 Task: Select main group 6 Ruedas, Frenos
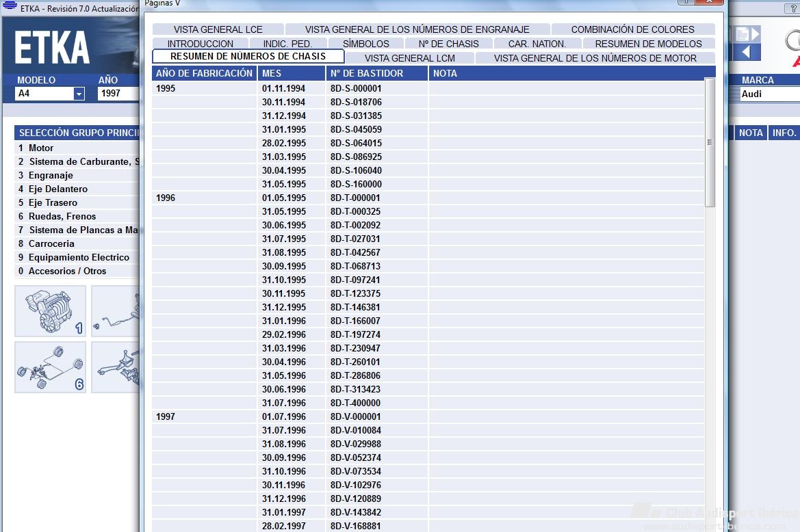point(77,217)
